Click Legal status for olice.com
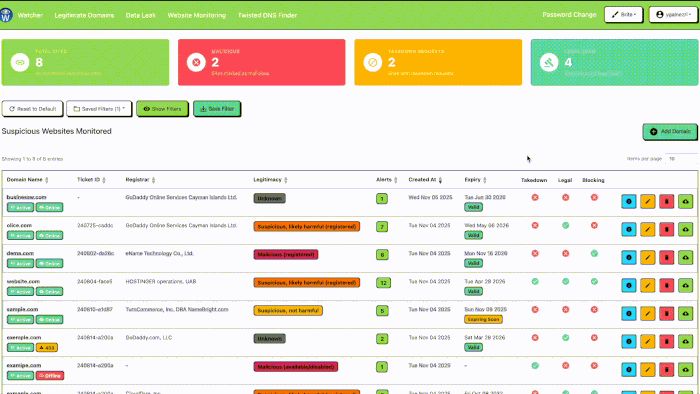Viewport: 700px width, 394px height. click(565, 225)
